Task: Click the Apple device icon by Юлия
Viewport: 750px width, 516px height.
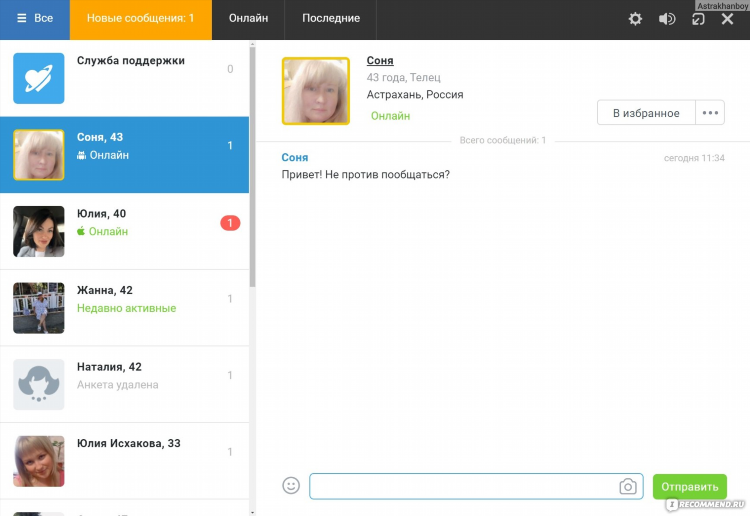Action: [x=81, y=231]
